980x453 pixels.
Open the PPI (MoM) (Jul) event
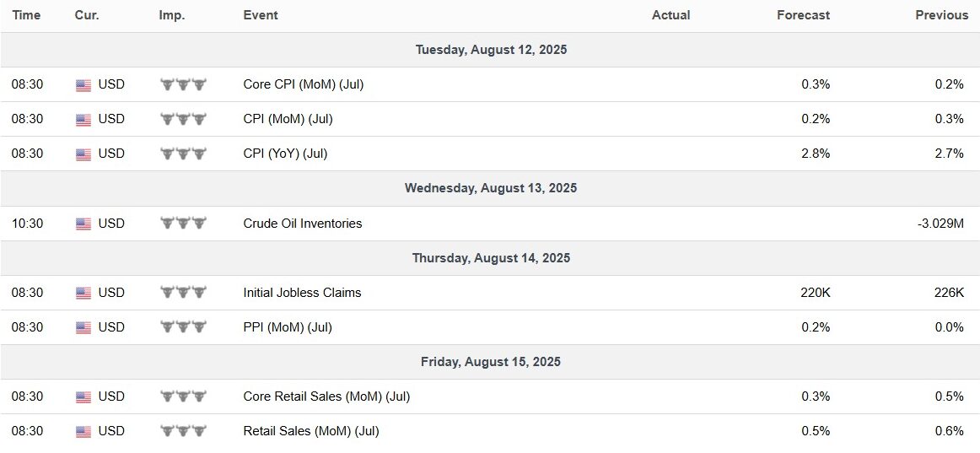[x=288, y=327]
